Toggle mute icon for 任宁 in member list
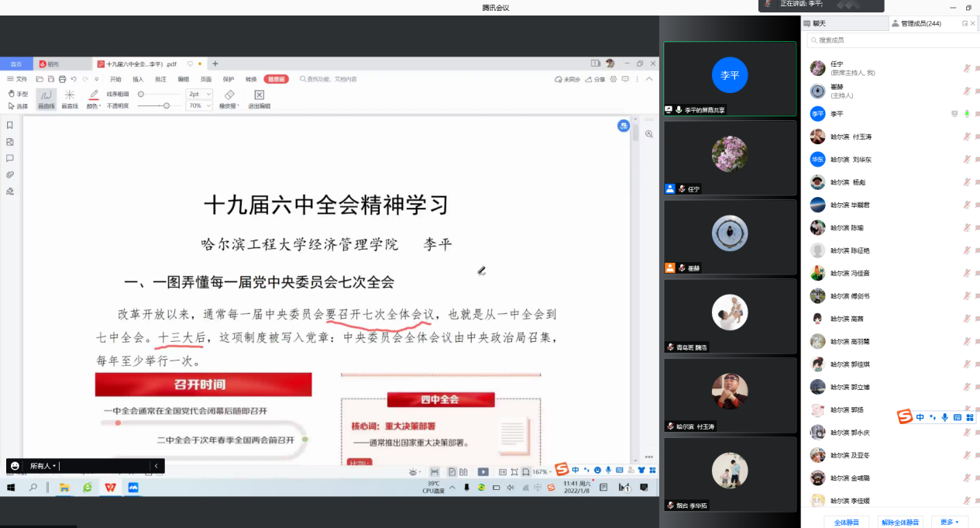 [x=966, y=68]
